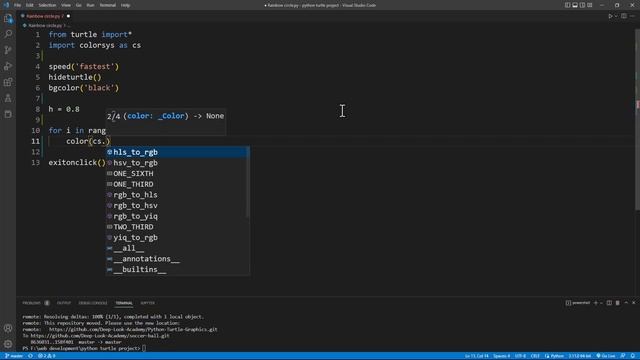Toggle the primary side bar layout icon
Screen dimensions: 640x360
(x=567, y=5)
